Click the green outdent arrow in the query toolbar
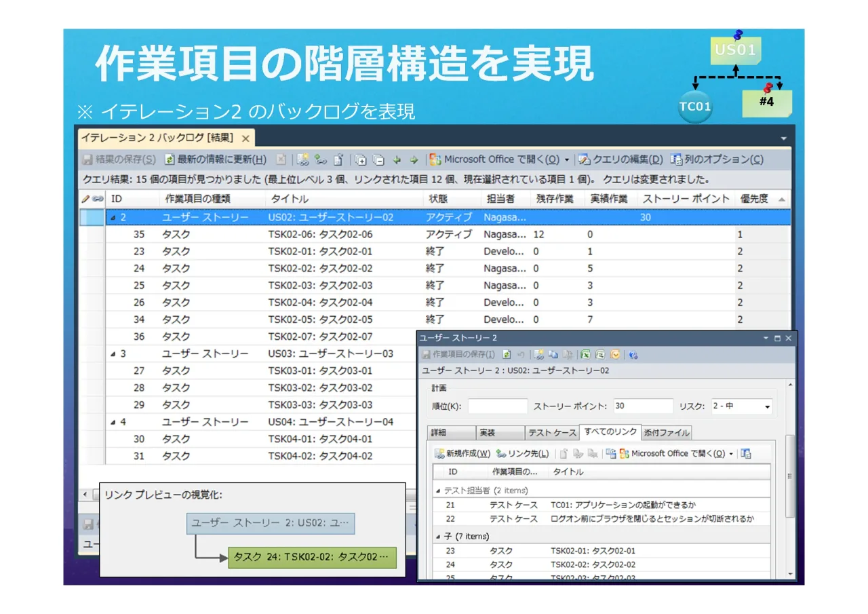The height and width of the screenshot is (614, 868). pyautogui.click(x=397, y=160)
